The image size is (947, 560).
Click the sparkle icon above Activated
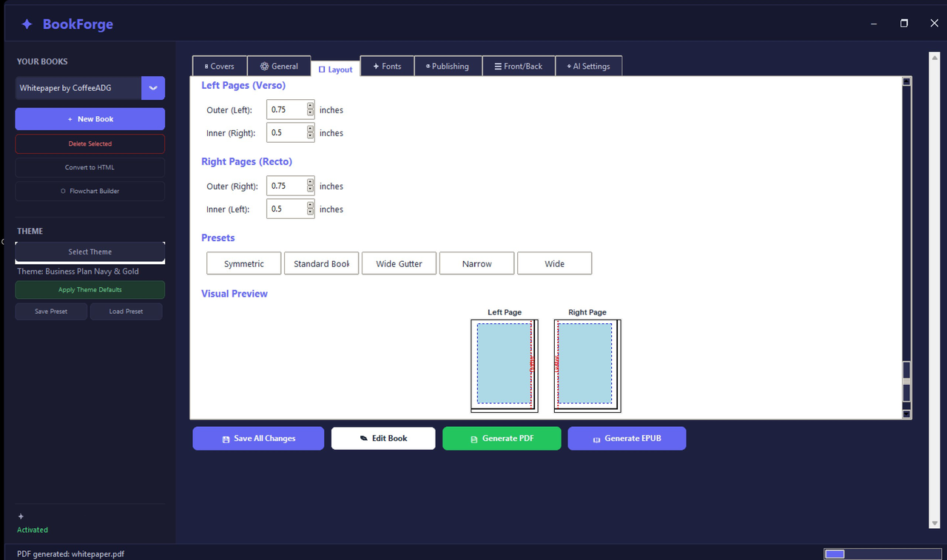tap(21, 516)
